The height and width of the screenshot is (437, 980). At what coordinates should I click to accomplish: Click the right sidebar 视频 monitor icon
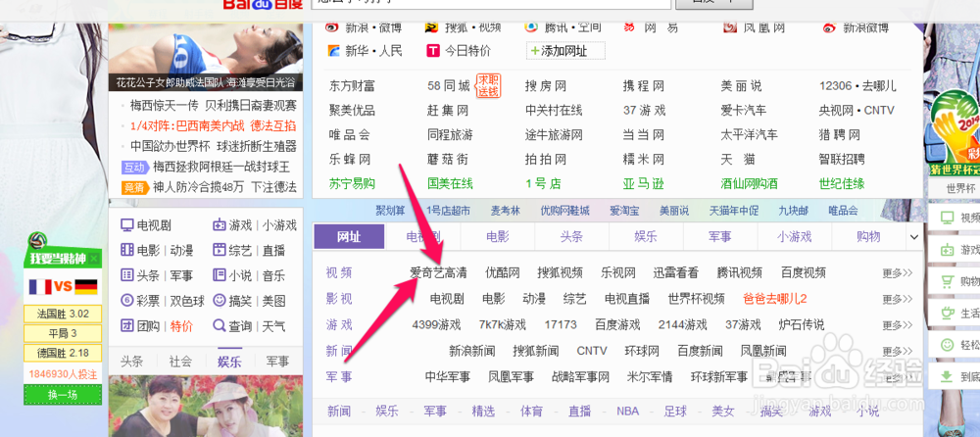(x=948, y=218)
